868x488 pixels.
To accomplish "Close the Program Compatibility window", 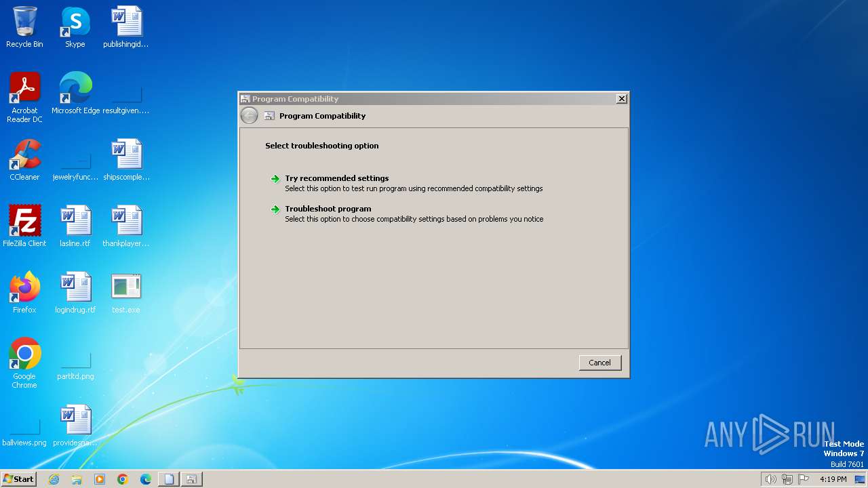I will coord(621,99).
